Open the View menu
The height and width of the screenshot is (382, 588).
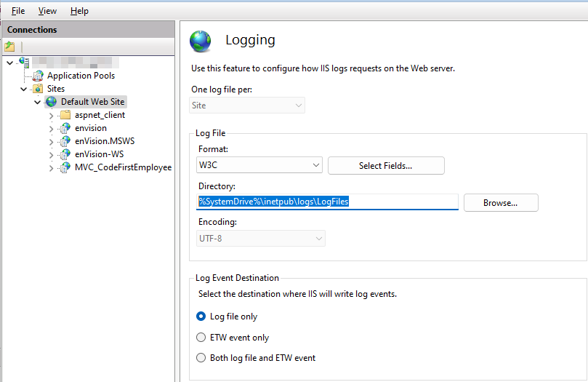[x=47, y=11]
